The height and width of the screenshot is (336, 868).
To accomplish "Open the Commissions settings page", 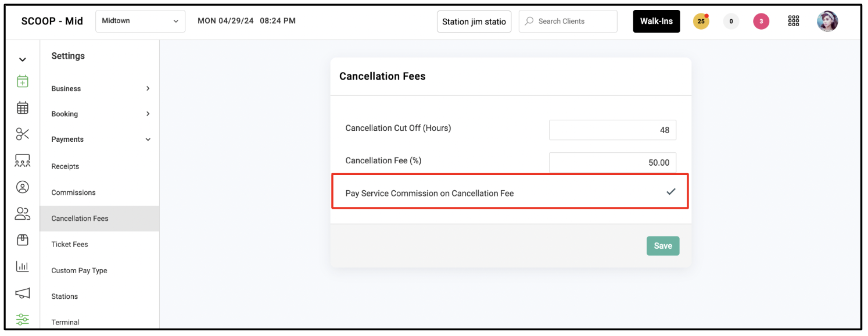I will point(73,192).
